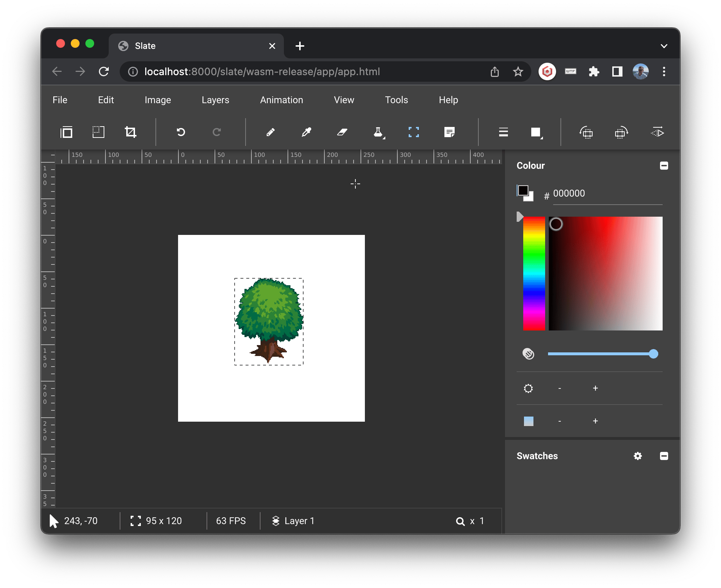
Task: Activate the rectangular Selection tool
Action: point(414,132)
